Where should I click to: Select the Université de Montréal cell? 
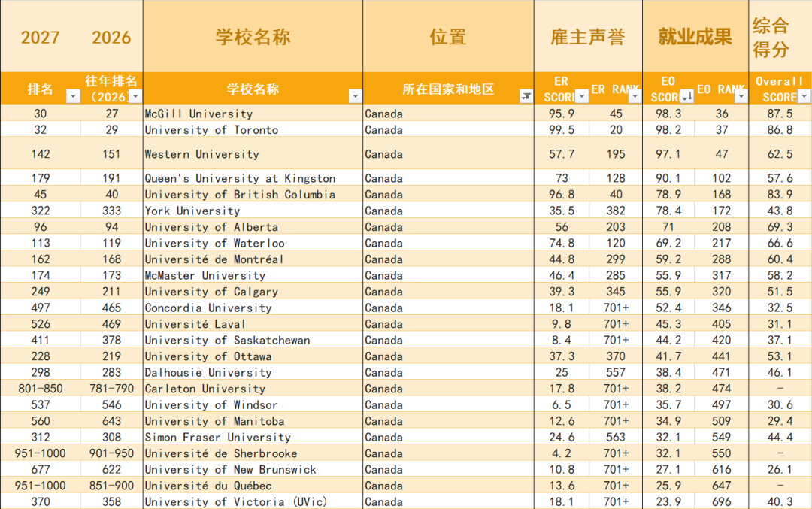tap(253, 259)
